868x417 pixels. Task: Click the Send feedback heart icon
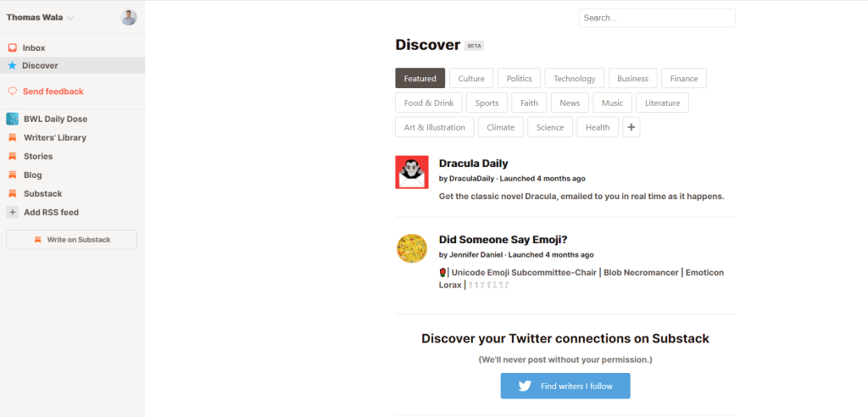(12, 92)
